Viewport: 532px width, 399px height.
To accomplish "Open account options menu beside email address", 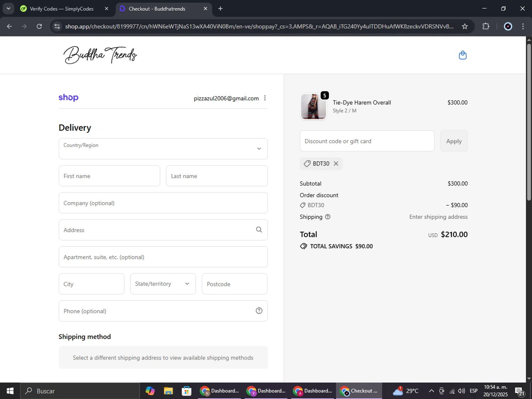I will (265, 98).
